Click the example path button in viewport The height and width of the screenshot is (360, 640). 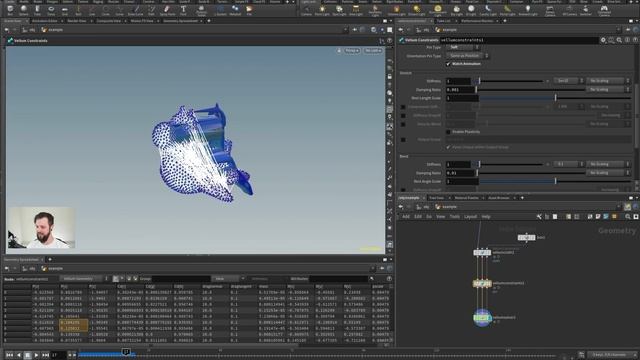point(53,30)
